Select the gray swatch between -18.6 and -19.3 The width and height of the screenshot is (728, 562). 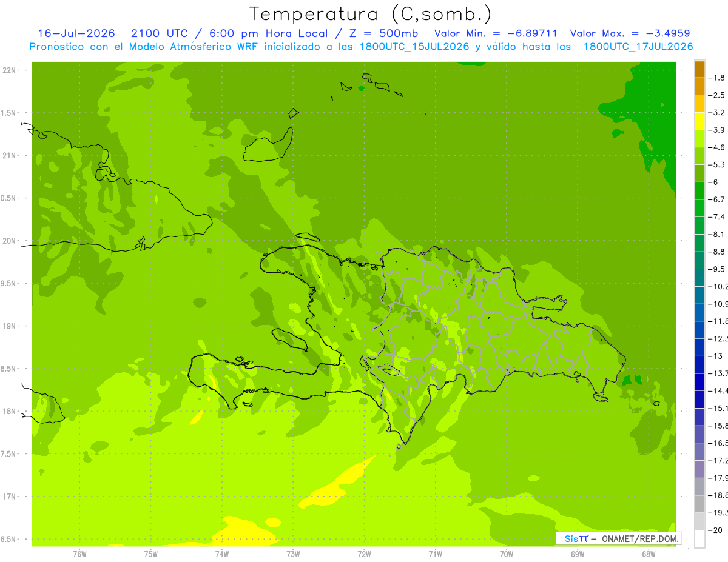point(699,504)
